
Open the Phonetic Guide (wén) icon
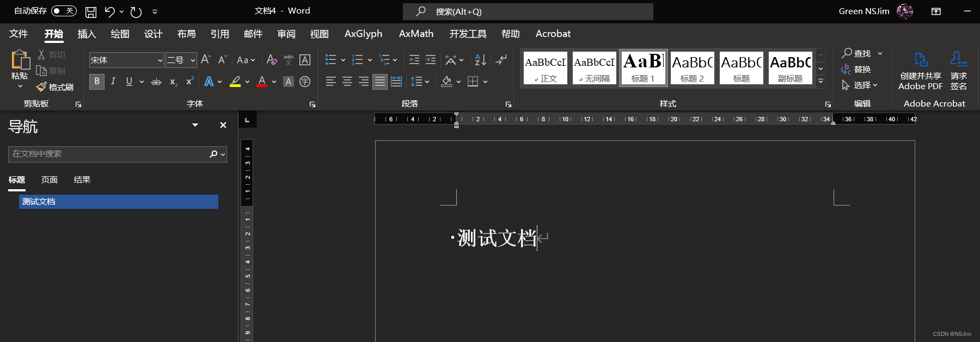click(289, 60)
